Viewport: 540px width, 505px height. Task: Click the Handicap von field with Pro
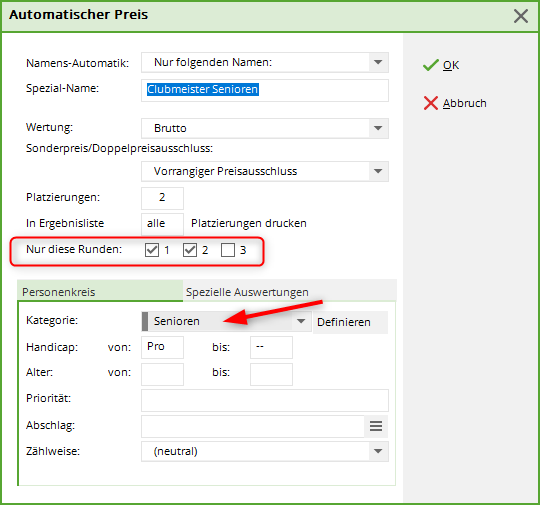[x=162, y=347]
